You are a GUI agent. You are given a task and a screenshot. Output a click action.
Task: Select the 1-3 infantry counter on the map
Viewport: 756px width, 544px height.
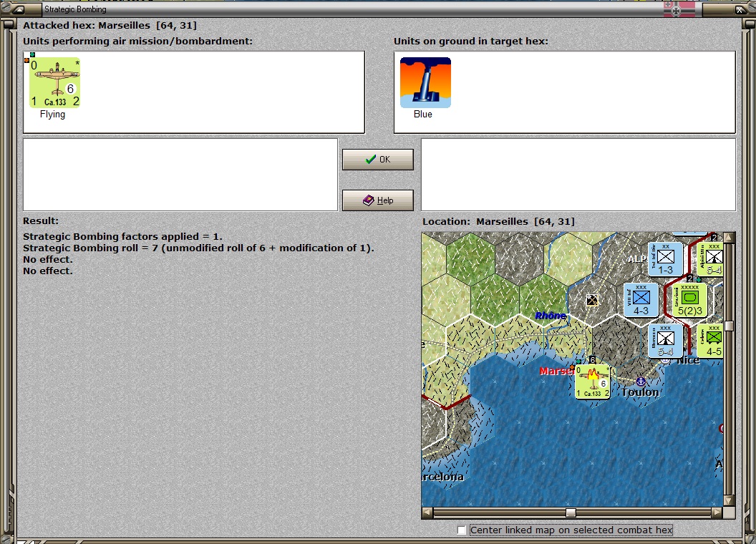665,259
